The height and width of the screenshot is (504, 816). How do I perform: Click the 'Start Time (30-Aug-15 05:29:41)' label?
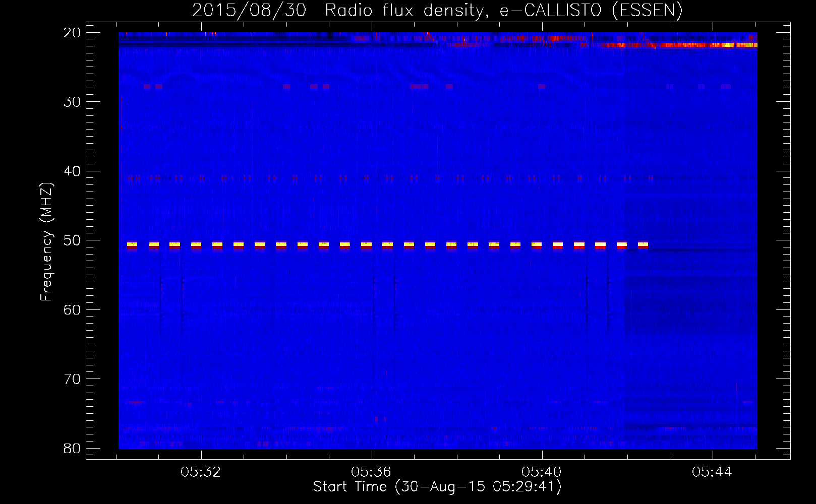[437, 487]
